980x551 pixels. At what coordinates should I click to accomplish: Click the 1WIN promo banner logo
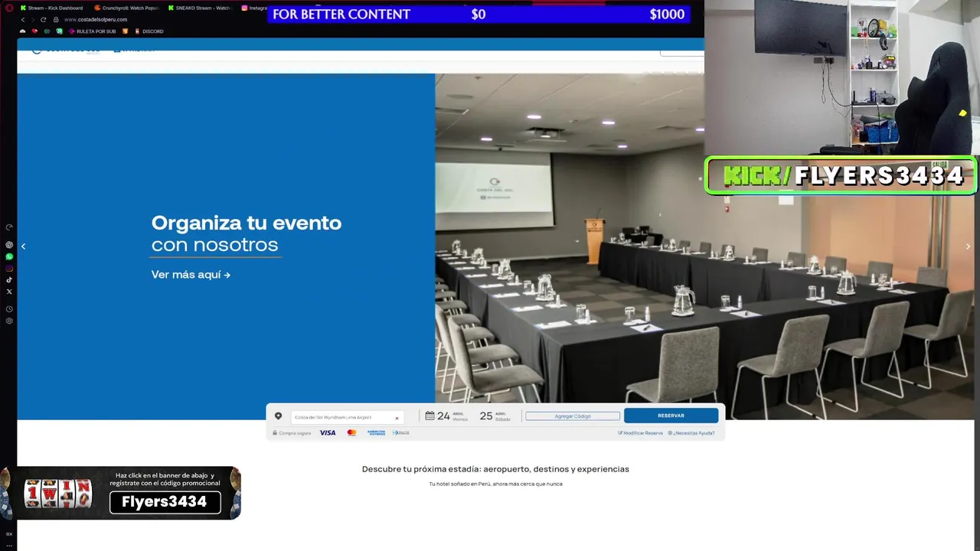click(58, 494)
